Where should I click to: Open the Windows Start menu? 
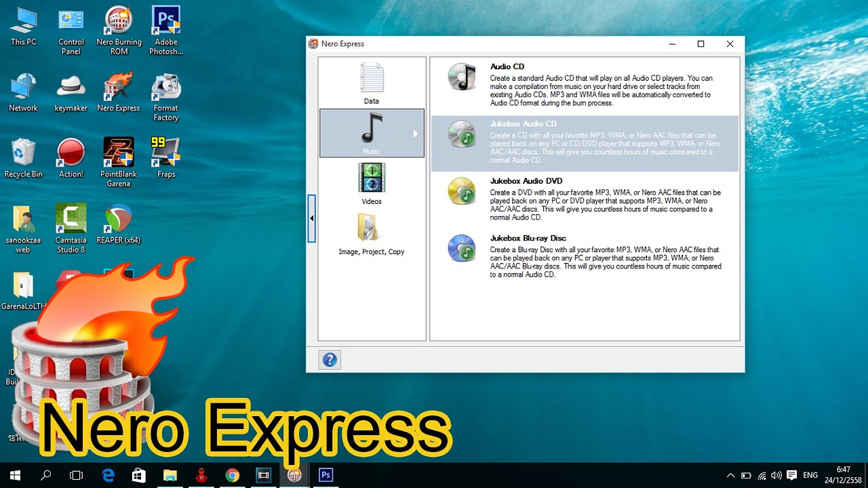[x=15, y=475]
